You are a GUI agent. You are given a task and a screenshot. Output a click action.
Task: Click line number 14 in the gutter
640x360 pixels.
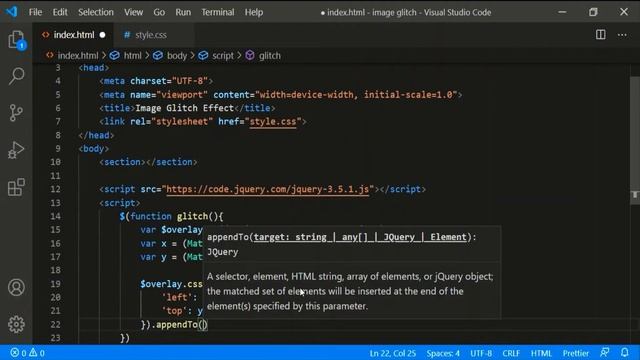click(x=56, y=216)
